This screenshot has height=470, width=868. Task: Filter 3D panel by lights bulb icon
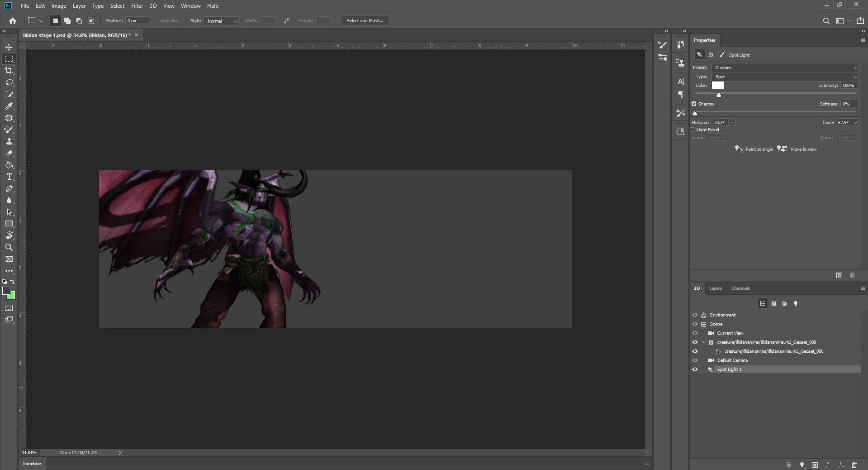pyautogui.click(x=796, y=304)
